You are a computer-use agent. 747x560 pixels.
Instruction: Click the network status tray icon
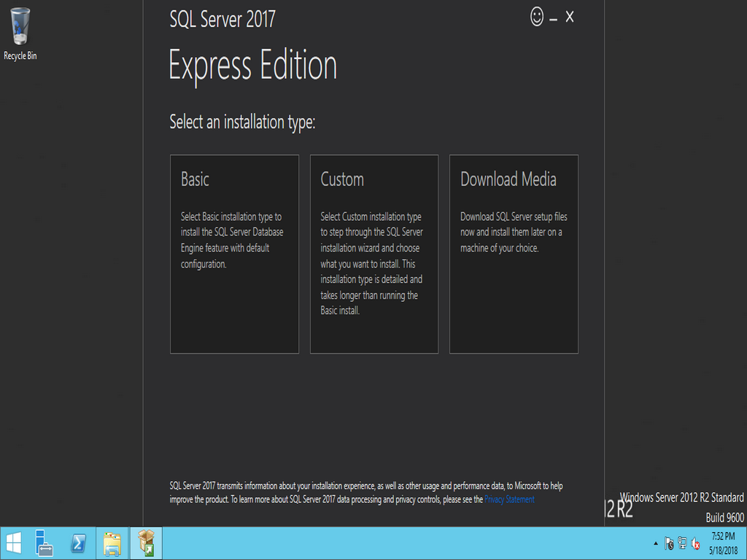[x=681, y=543]
